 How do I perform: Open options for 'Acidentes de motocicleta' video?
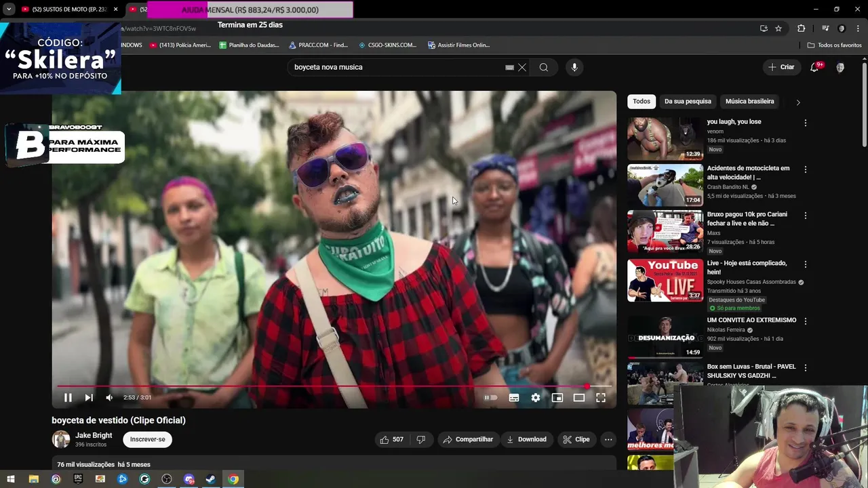coord(806,169)
